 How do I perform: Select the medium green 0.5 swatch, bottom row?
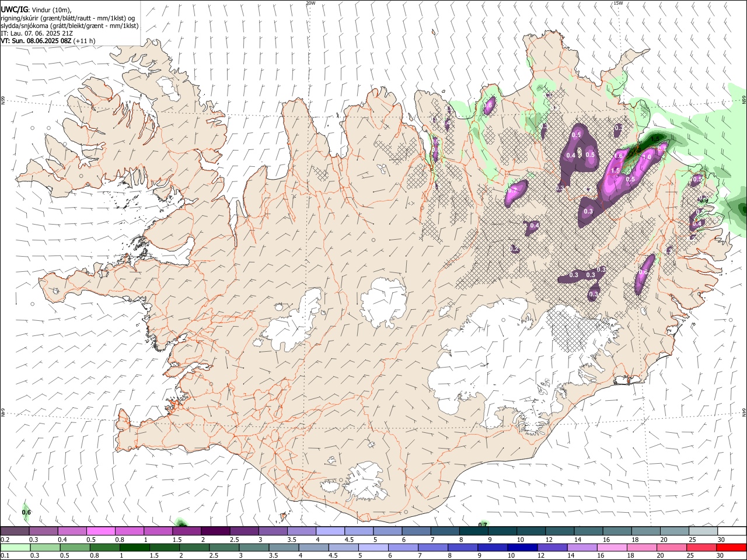75,548
